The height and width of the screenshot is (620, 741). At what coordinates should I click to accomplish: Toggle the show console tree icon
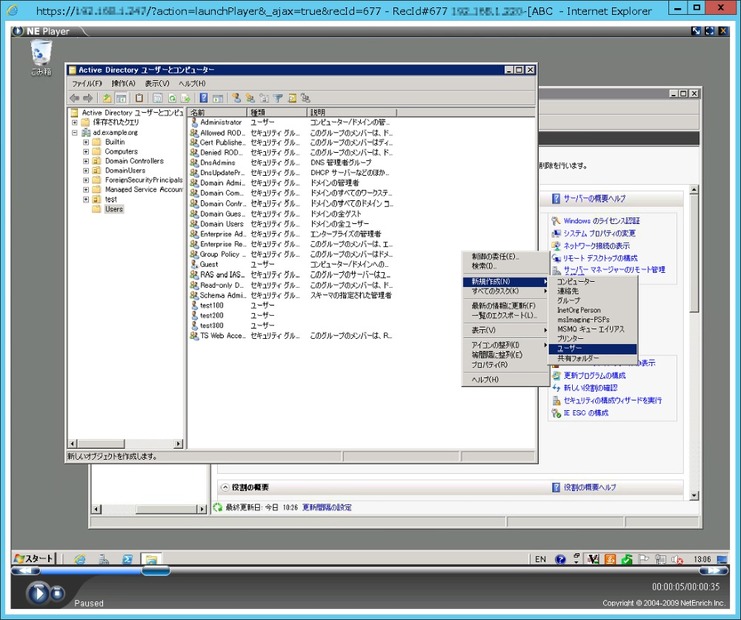[121, 98]
